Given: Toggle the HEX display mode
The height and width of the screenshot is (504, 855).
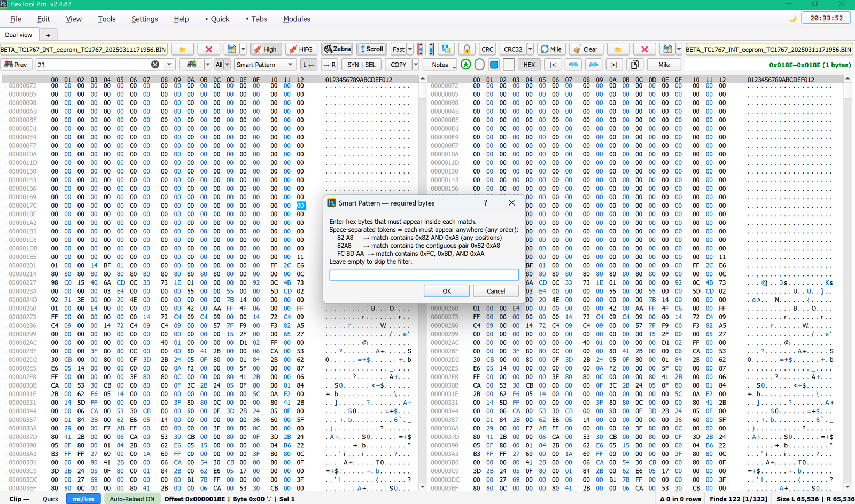Looking at the screenshot, I should click(529, 65).
